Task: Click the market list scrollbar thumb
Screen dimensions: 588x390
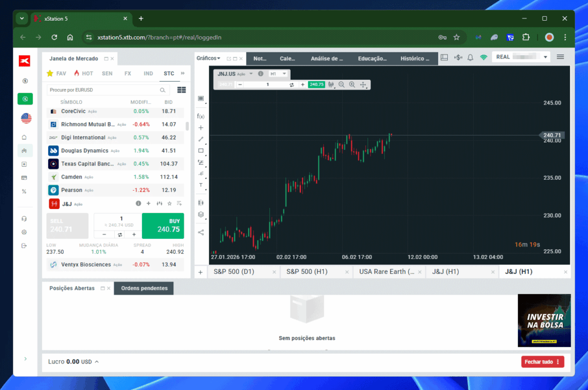Action: (x=187, y=126)
